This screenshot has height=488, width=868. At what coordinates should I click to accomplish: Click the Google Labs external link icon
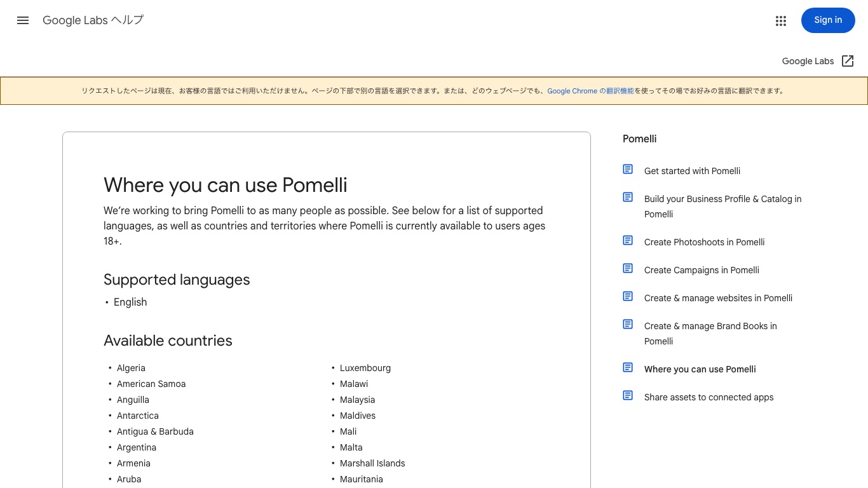(848, 61)
